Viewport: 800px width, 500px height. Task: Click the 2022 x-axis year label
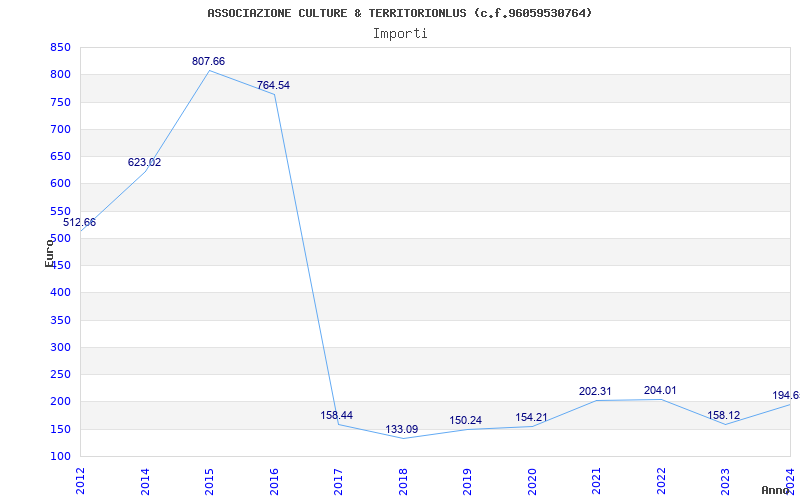tap(661, 481)
